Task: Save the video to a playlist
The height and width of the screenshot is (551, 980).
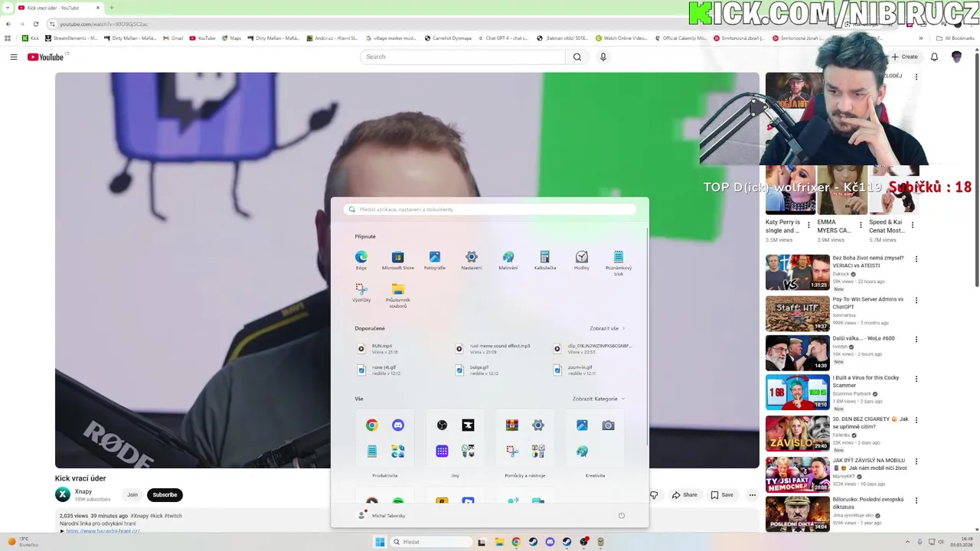Action: click(x=722, y=495)
